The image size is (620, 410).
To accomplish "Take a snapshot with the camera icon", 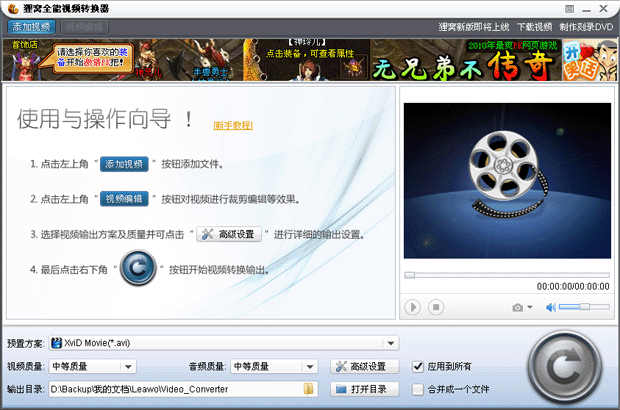I will click(518, 307).
